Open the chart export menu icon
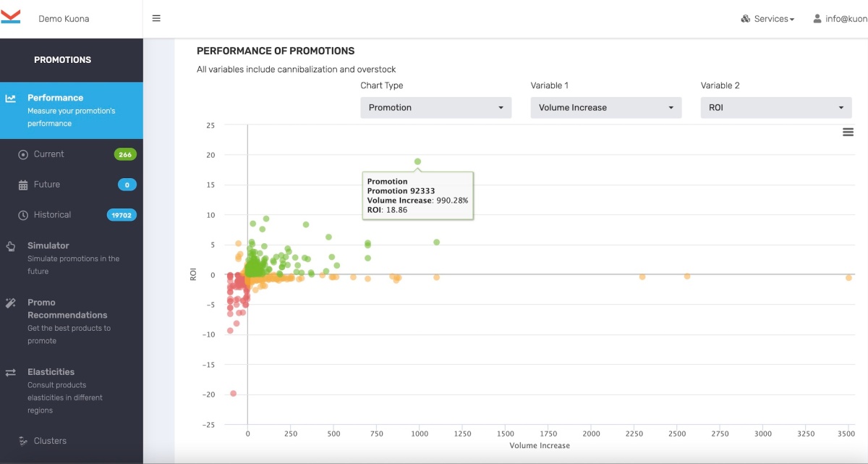 click(x=848, y=132)
